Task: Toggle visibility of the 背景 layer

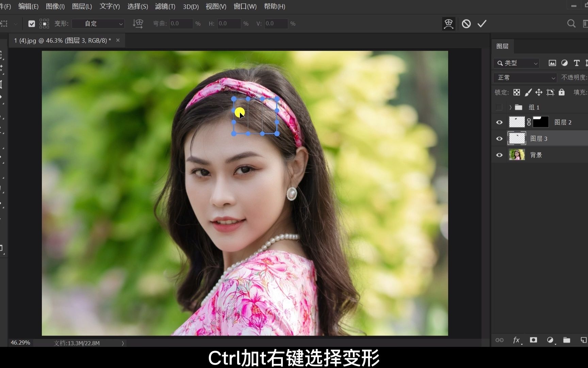Action: (x=499, y=155)
